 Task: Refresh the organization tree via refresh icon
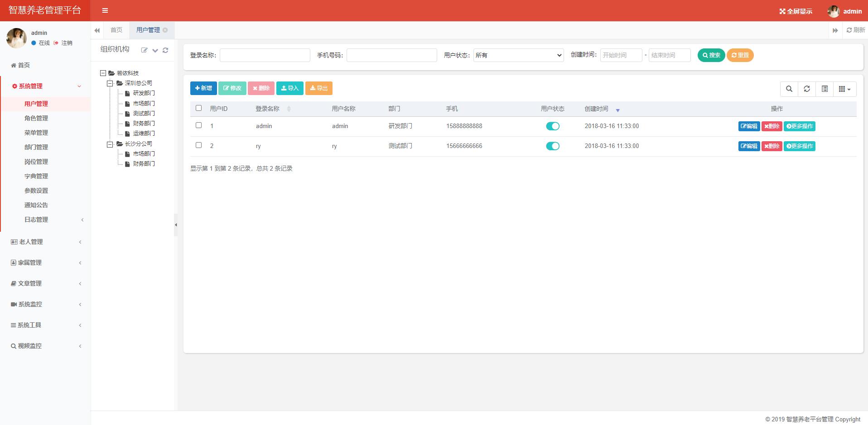coord(165,51)
